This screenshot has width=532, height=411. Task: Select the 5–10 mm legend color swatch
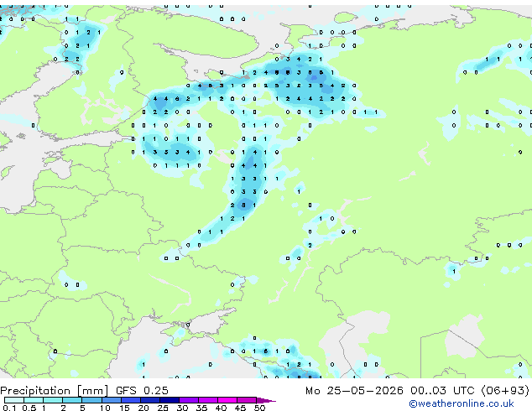[x=92, y=400]
